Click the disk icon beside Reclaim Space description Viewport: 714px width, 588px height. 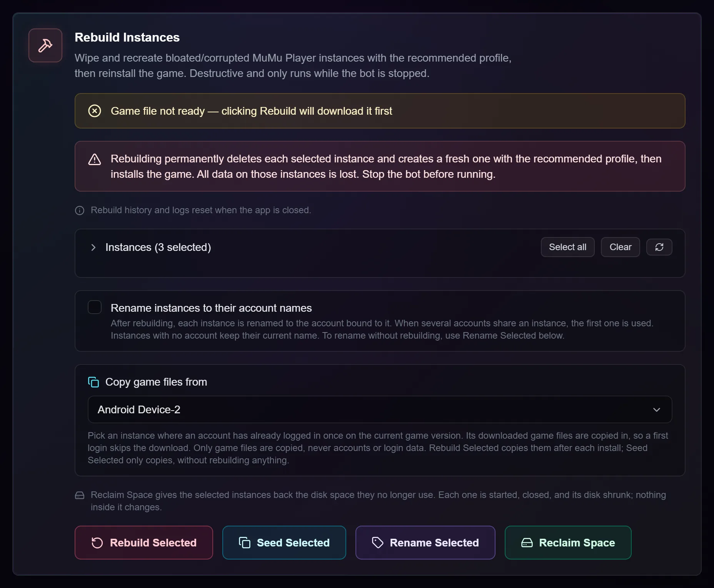(x=80, y=495)
